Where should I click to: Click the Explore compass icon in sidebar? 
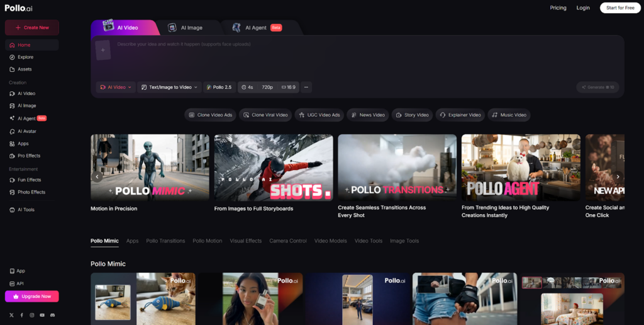12,57
